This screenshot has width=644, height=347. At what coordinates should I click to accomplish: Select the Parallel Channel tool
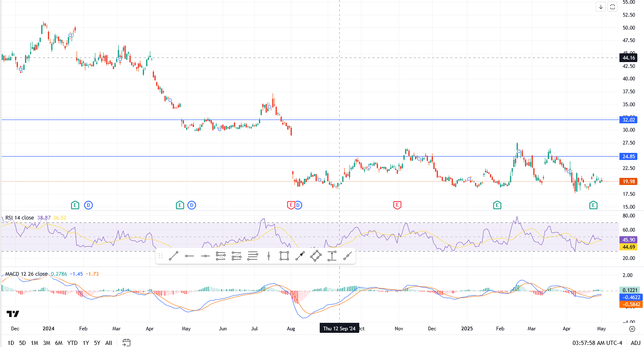(221, 256)
